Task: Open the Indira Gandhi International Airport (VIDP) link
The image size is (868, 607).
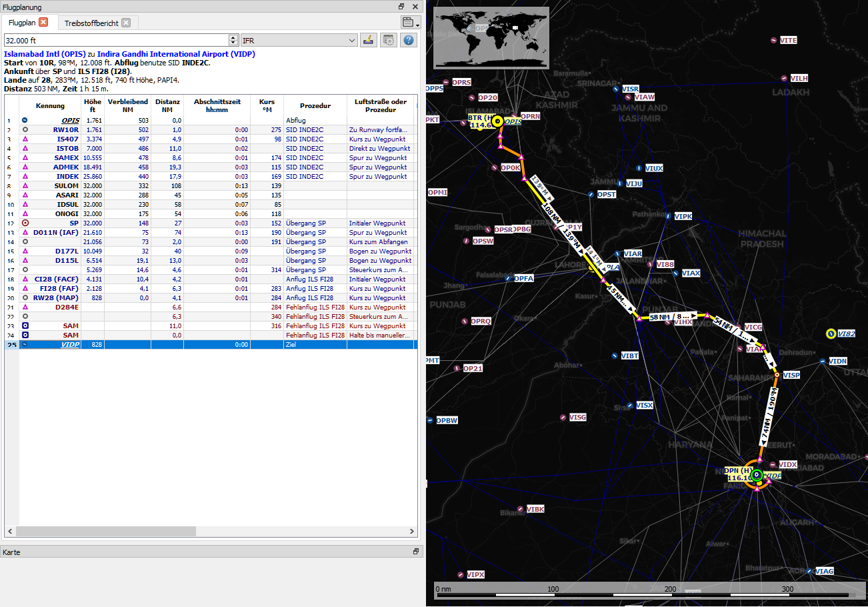Action: 176,54
